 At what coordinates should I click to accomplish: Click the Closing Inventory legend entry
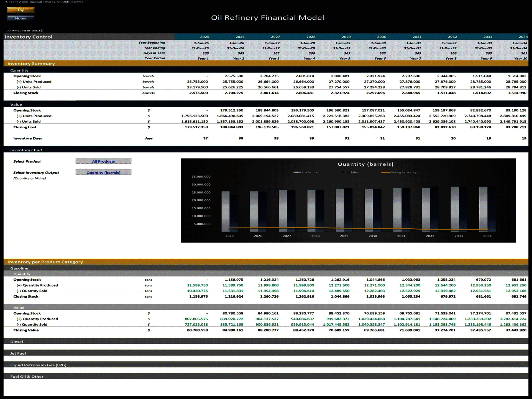(x=399, y=172)
